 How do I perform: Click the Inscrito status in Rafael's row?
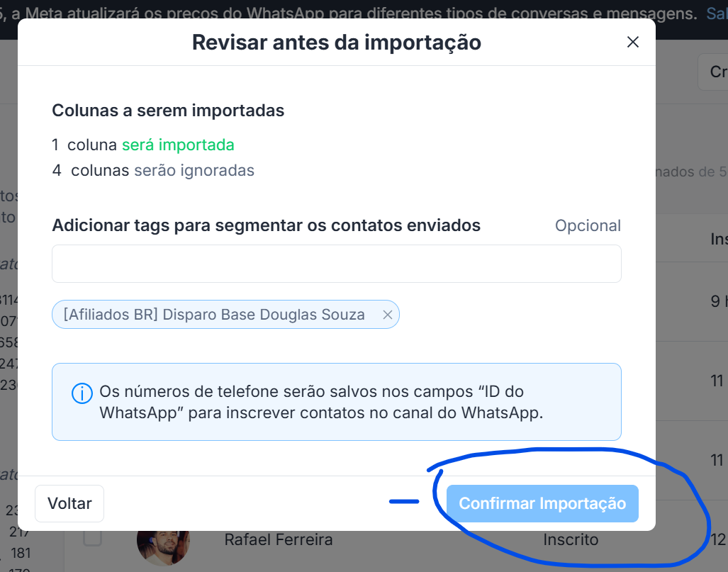[x=571, y=539]
